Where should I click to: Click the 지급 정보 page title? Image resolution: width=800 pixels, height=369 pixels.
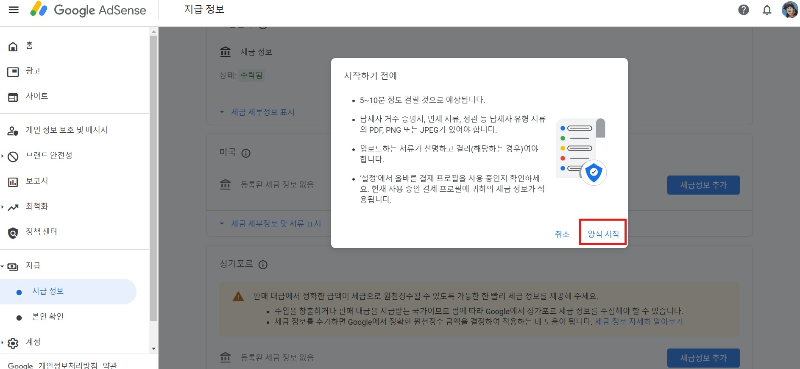pos(204,9)
